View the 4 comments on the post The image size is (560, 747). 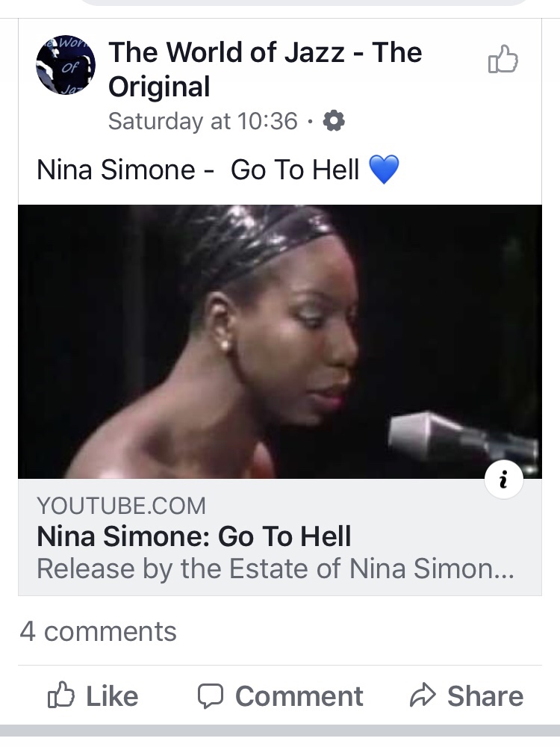tap(98, 631)
